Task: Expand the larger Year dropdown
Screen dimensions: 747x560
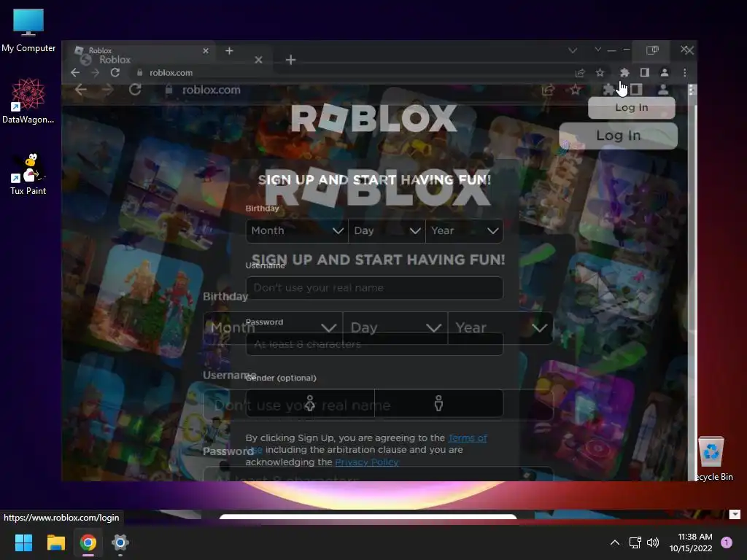Action: pos(500,328)
